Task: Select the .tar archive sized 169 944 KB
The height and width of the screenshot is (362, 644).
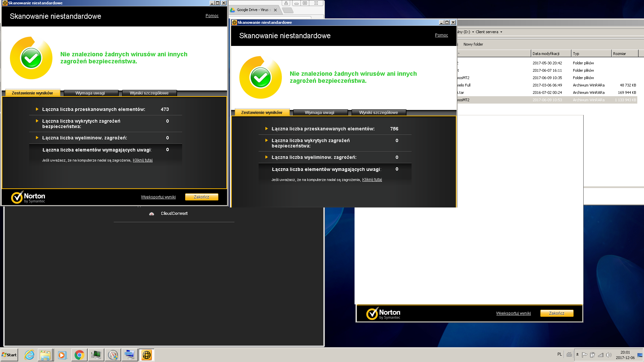Action: coord(547,93)
